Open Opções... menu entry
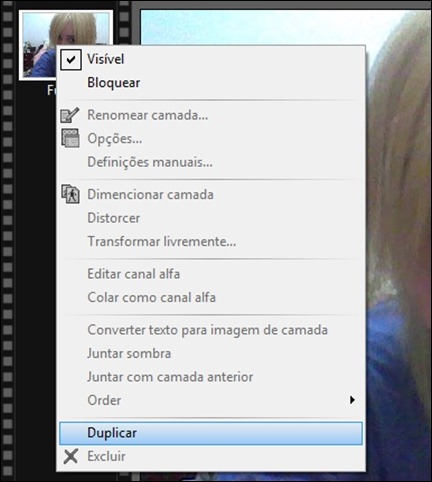 click(115, 139)
